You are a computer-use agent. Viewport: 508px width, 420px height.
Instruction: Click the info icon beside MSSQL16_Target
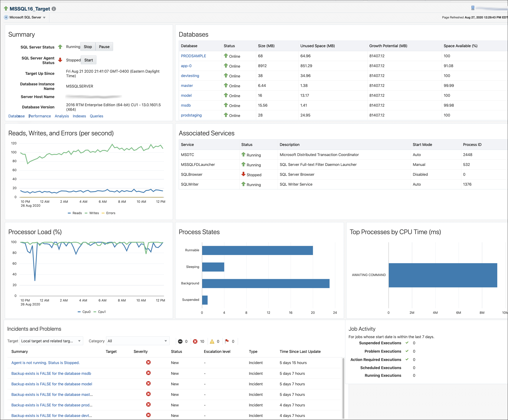[x=54, y=9]
